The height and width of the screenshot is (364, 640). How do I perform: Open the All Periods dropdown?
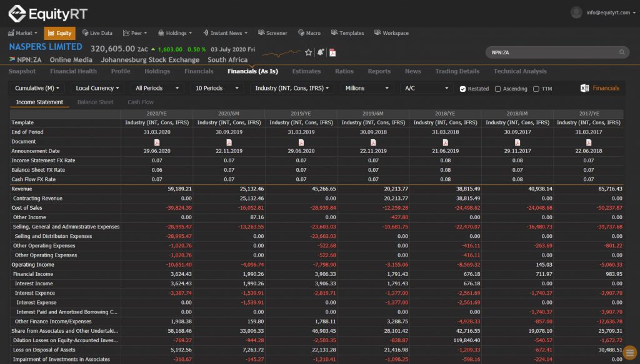(157, 88)
